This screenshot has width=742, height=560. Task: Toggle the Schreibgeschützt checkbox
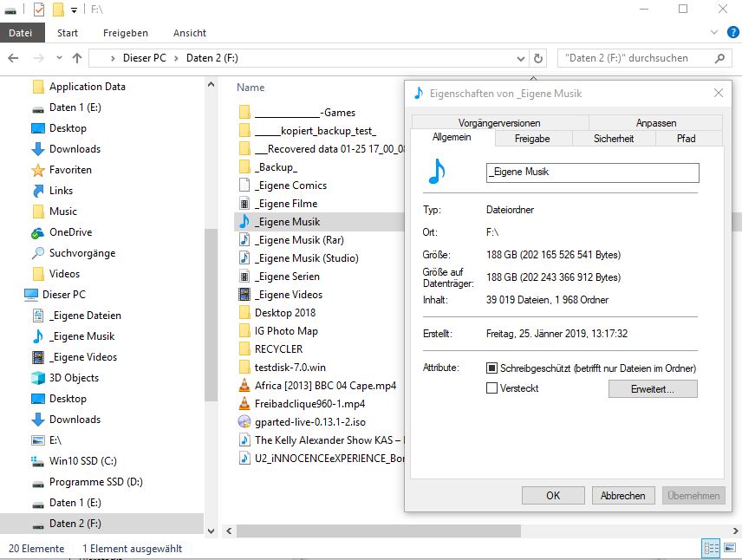[x=491, y=368]
